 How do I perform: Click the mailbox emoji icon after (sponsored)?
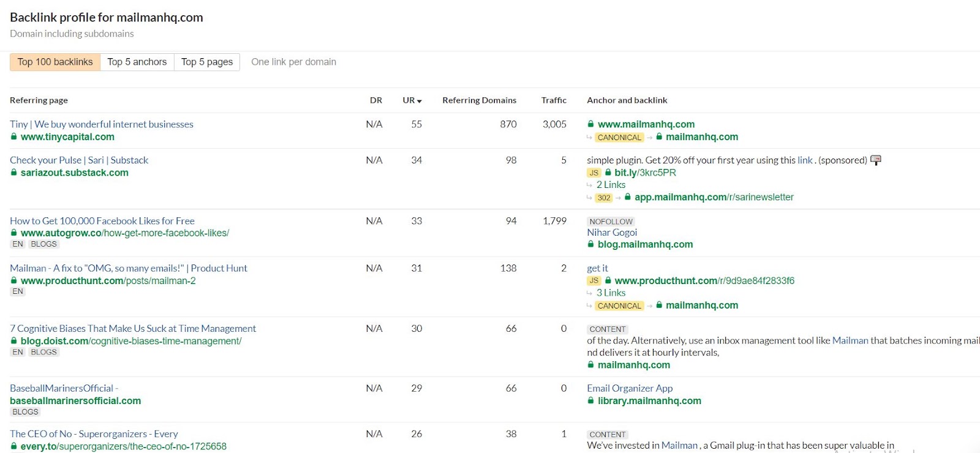(x=876, y=160)
